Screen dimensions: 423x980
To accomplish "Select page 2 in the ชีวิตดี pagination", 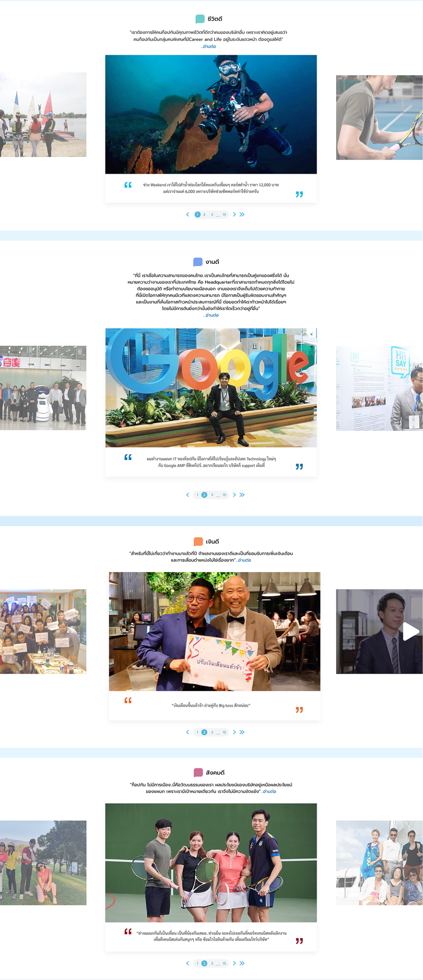I will point(205,215).
